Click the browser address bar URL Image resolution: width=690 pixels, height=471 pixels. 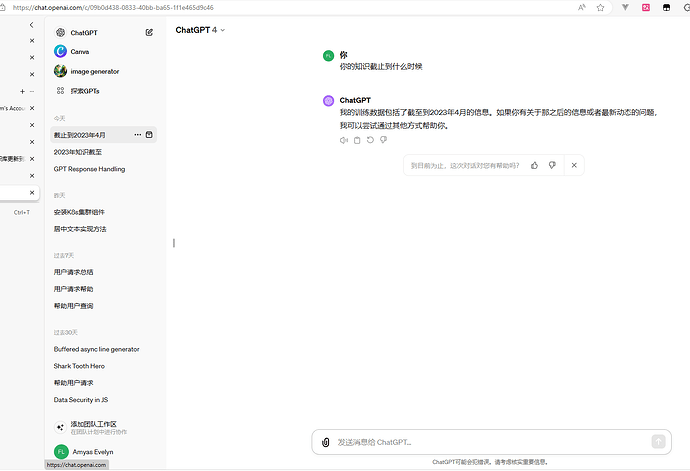tap(113, 7)
